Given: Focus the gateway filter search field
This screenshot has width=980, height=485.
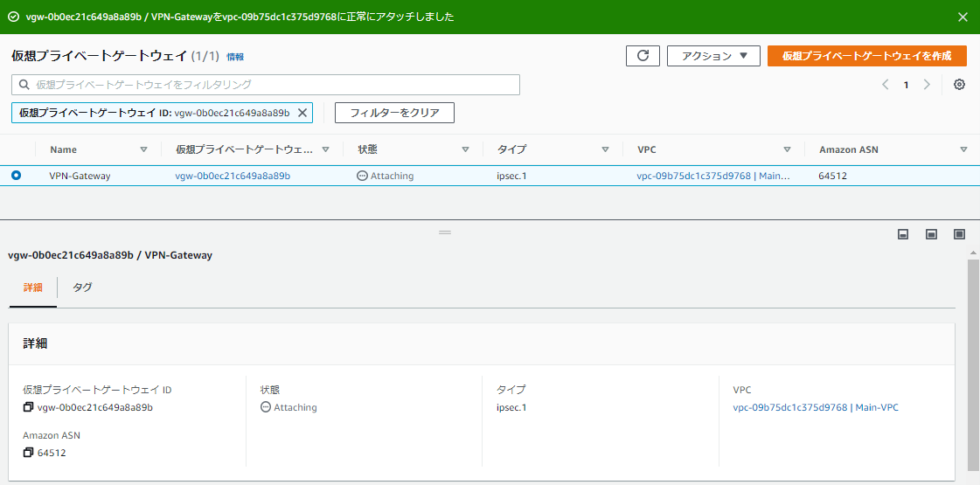Looking at the screenshot, I should [266, 85].
